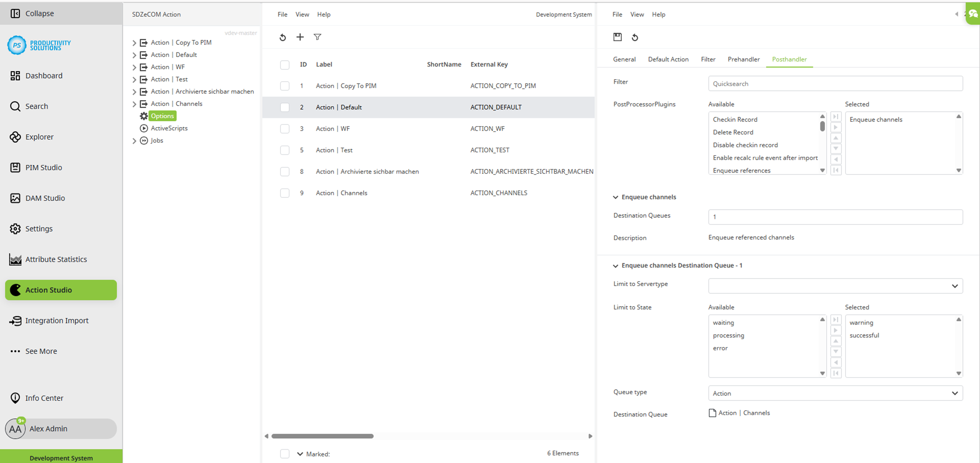The image size is (980, 463).
Task: Check the row Action | Test
Action: pos(285,150)
